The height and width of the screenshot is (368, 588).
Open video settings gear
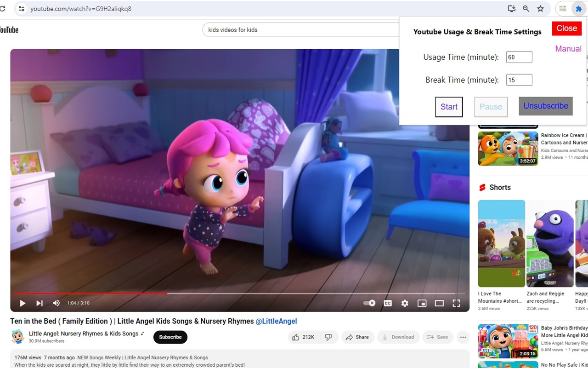405,303
